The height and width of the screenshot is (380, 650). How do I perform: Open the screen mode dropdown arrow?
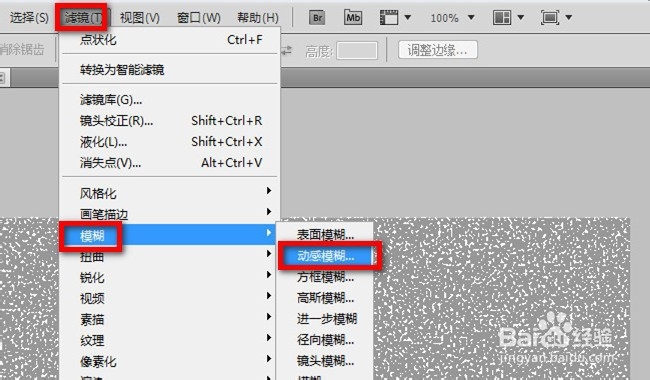coord(569,17)
